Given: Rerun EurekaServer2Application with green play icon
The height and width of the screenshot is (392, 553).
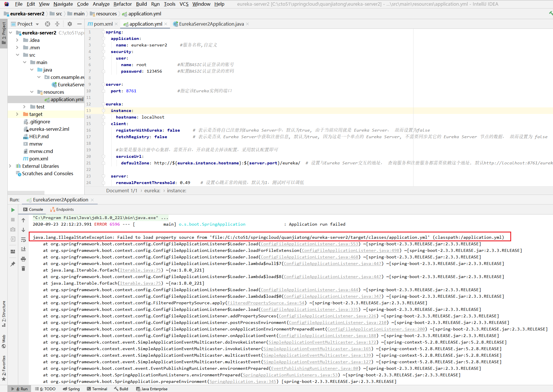Looking at the screenshot, I should click(x=13, y=210).
